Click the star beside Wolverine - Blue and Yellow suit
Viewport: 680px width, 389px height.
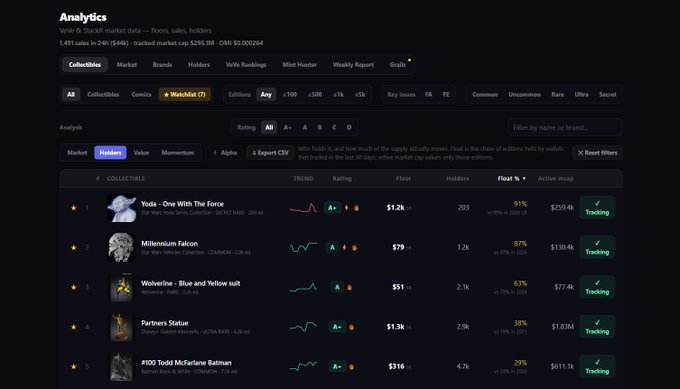pyautogui.click(x=74, y=287)
